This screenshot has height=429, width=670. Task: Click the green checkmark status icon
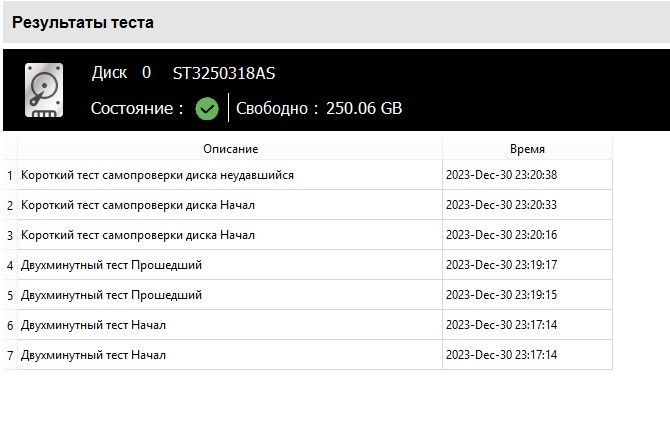[207, 109]
